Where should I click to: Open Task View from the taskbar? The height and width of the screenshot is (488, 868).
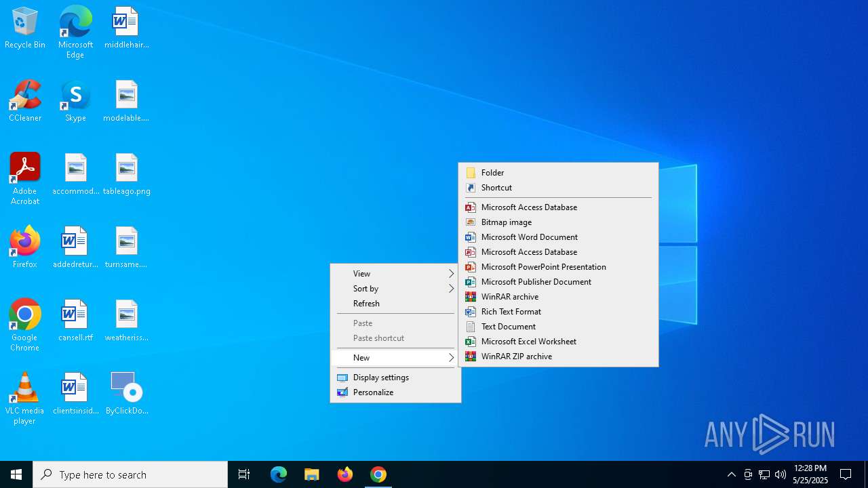[x=244, y=474]
